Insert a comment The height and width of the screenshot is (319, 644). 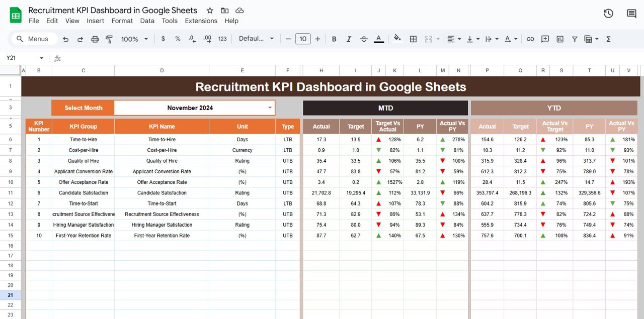pos(545,39)
